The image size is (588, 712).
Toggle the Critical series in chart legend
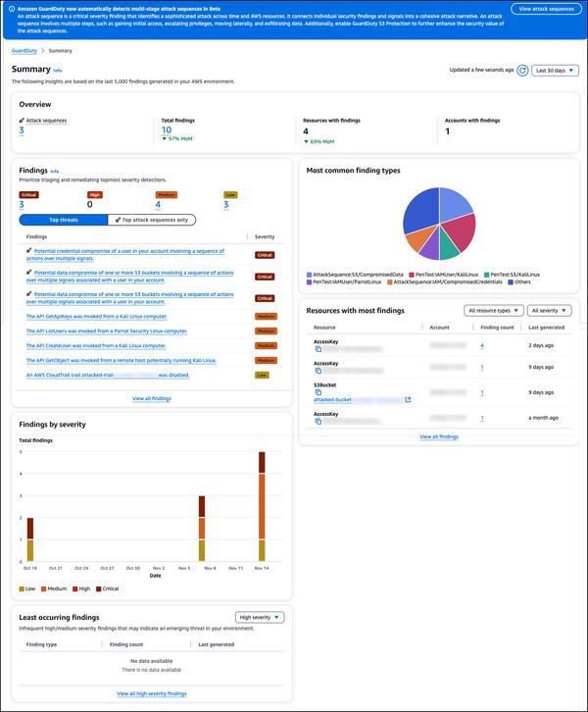(x=108, y=588)
